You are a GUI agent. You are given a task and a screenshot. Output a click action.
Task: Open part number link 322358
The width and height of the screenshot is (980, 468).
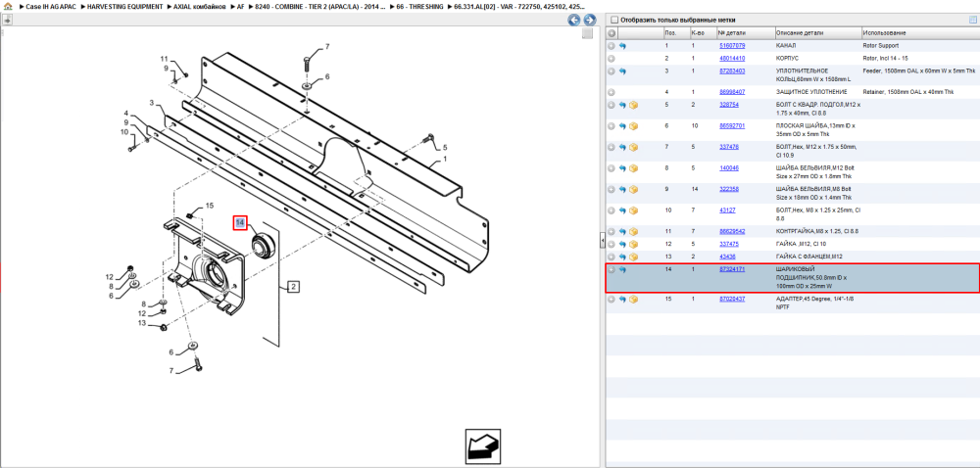729,189
